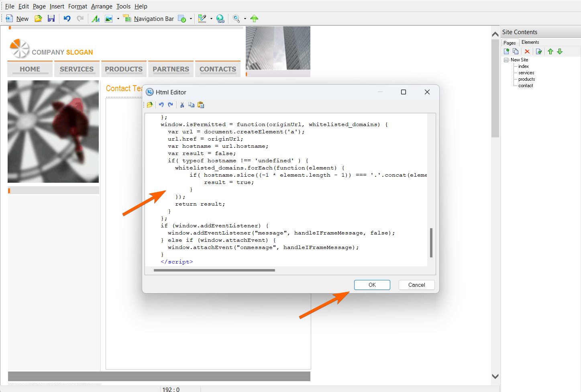Open the Help menu
Screen dimensions: 581x392
[141, 6]
